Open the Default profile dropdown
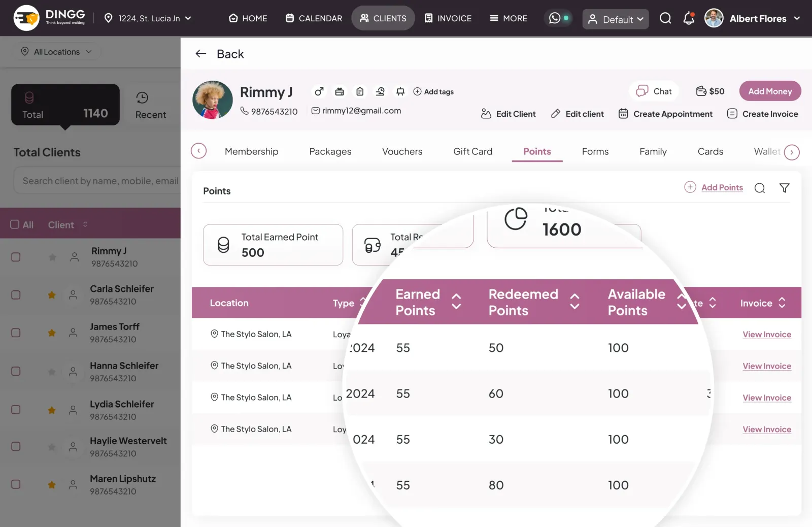Viewport: 812px width, 527px height. click(616, 19)
